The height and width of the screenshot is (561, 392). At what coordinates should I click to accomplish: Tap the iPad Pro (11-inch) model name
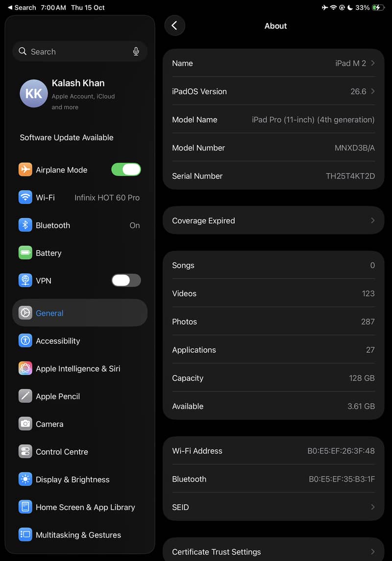(x=313, y=120)
